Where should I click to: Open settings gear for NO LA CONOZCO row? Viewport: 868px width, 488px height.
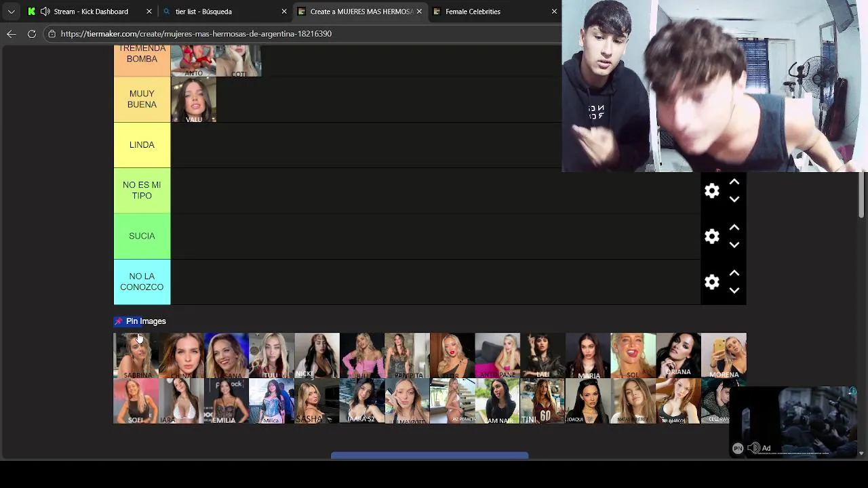[711, 282]
